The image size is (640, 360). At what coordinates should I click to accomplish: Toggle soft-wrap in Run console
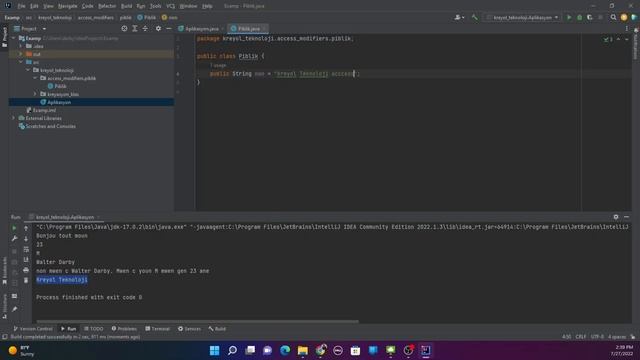click(x=26, y=249)
